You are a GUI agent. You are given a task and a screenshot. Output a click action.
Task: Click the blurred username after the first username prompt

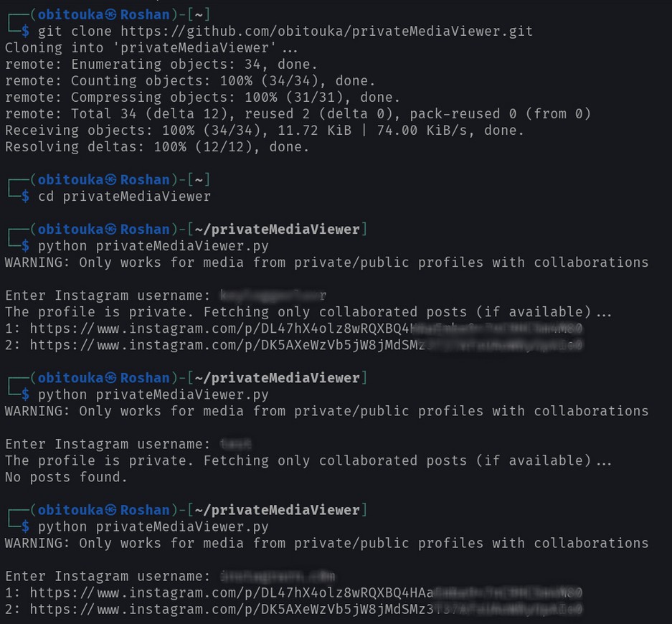pos(273,296)
